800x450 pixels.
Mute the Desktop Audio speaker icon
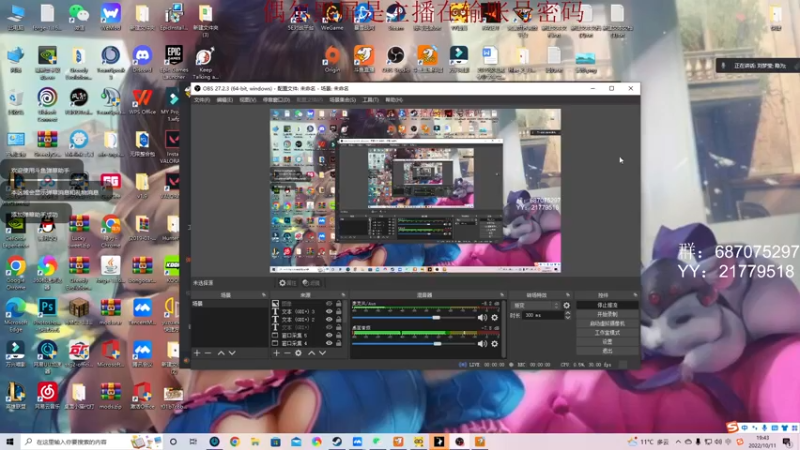click(482, 344)
